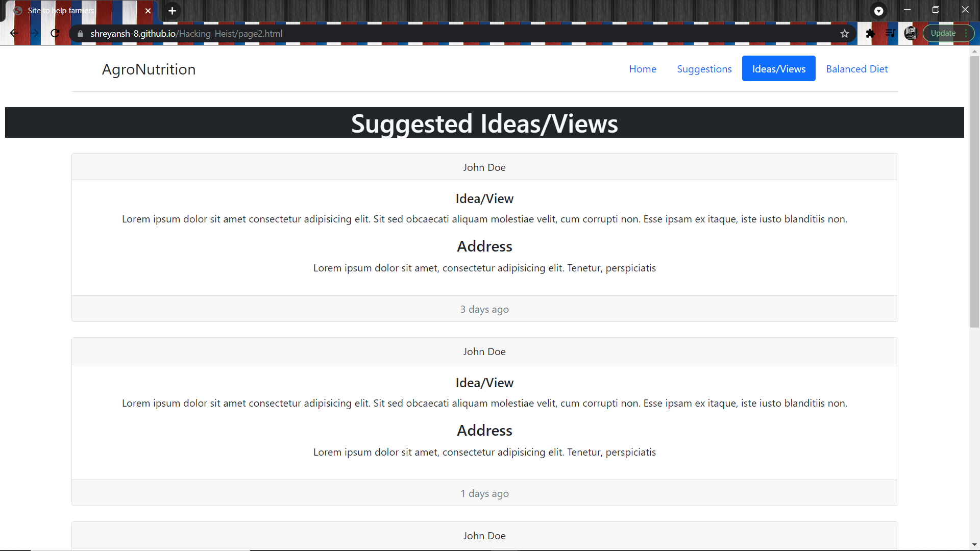980x551 pixels.
Task: View site info via padlock icon
Action: [80, 34]
